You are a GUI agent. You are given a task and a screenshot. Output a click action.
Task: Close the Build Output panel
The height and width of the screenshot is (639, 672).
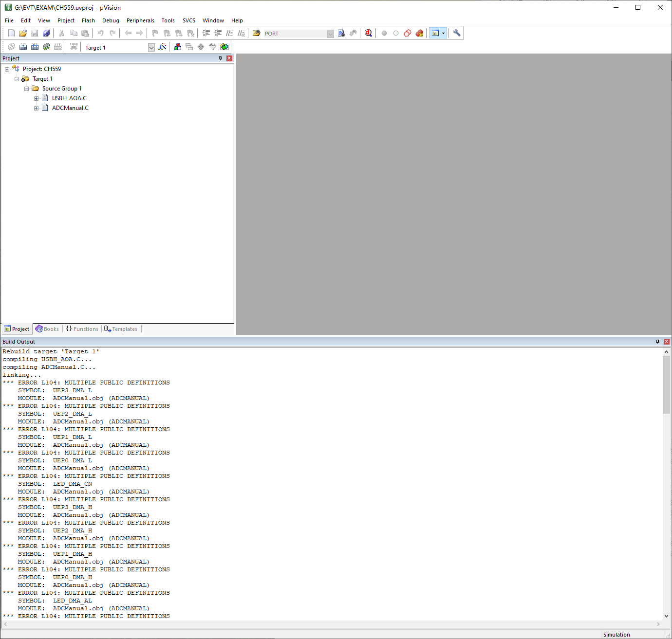667,342
